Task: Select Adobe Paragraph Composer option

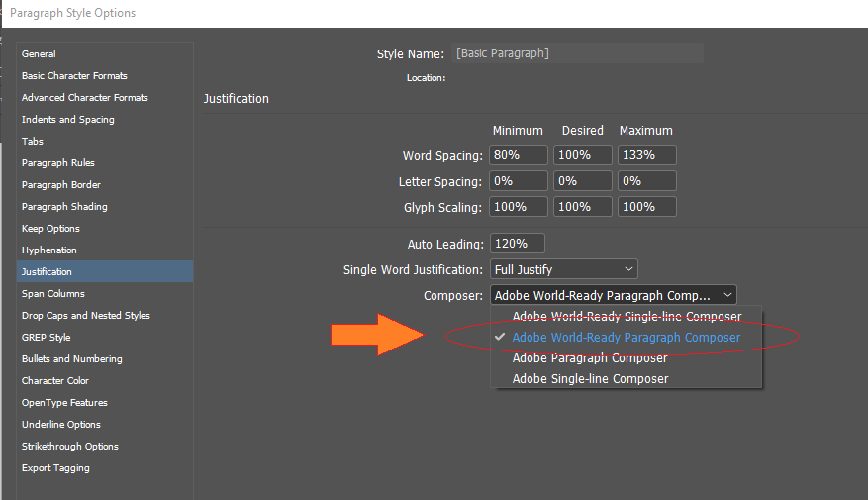Action: click(x=590, y=358)
